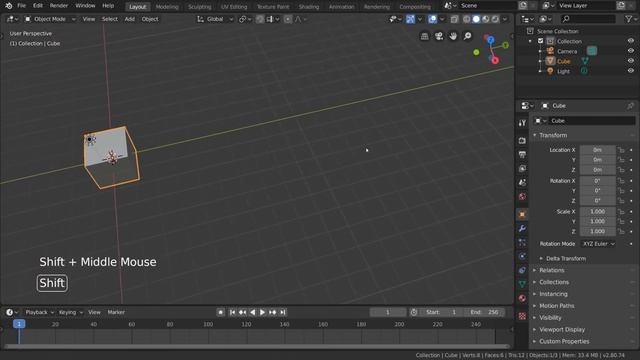
Task: Open the Global transform orientation dropdown
Action: pyautogui.click(x=215, y=19)
